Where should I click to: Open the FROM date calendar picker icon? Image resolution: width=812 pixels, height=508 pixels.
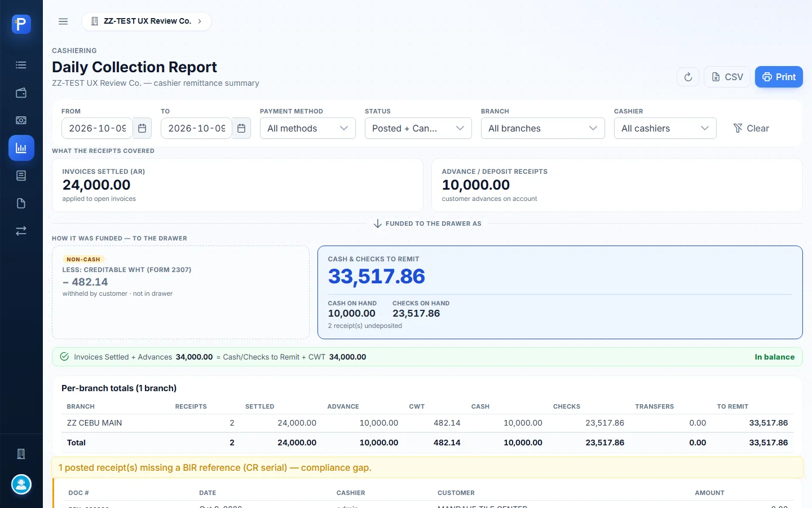click(x=142, y=128)
